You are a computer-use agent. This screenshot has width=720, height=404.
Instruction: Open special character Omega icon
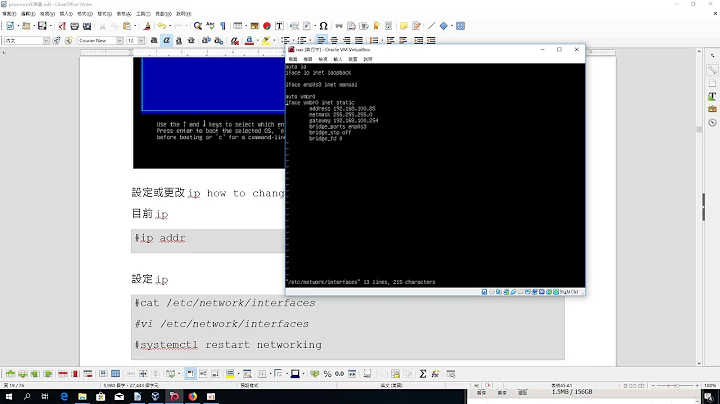(x=323, y=26)
